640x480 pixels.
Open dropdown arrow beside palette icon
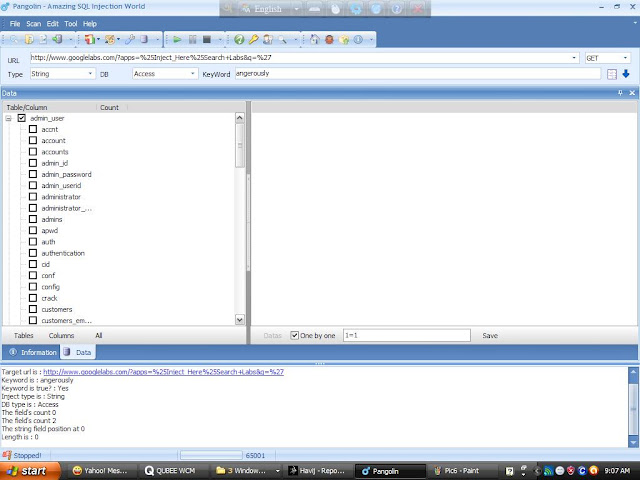pyautogui.click(x=118, y=39)
